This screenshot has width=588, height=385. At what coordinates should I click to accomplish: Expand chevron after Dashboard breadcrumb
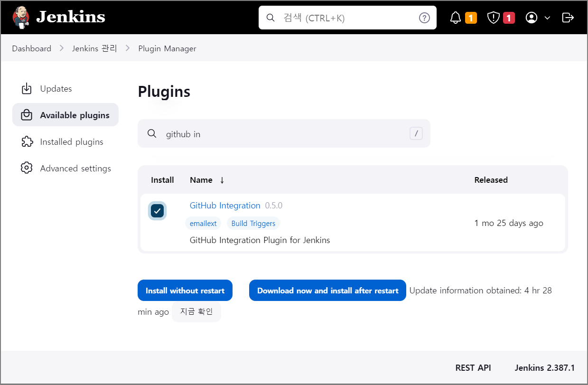point(62,48)
